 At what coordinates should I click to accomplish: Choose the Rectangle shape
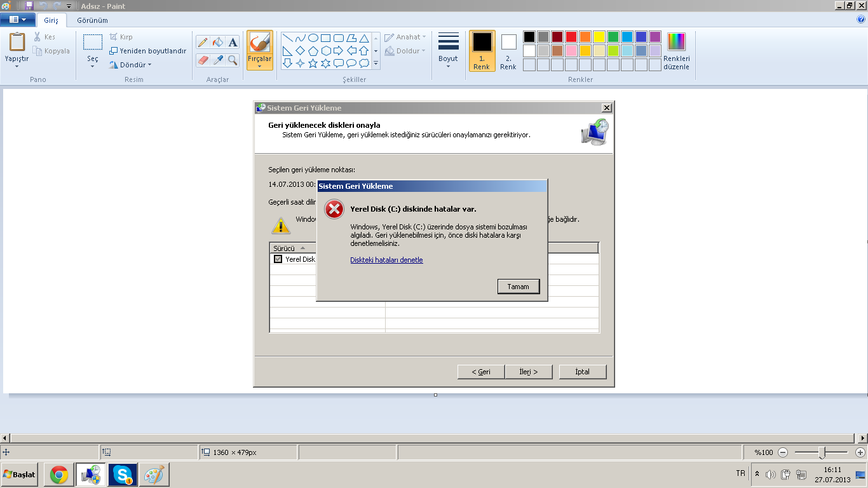click(x=325, y=38)
